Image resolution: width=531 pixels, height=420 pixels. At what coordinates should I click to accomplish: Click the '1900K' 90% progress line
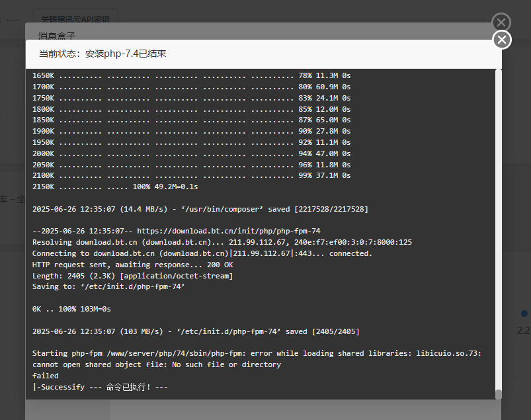click(x=191, y=131)
